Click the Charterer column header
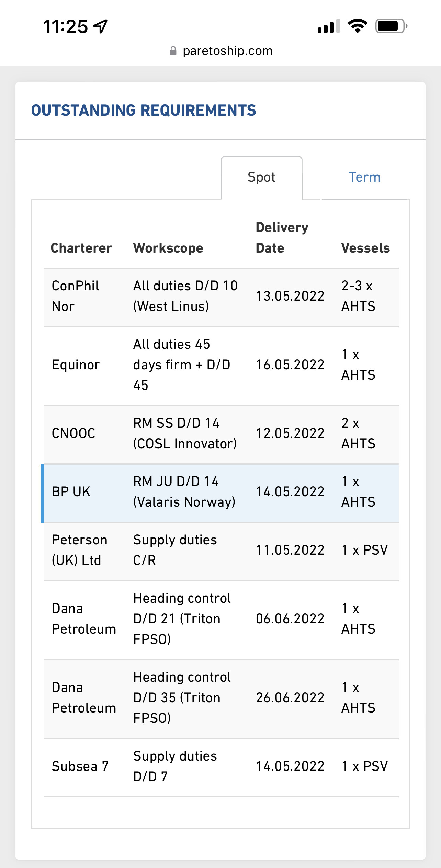 pos(81,248)
